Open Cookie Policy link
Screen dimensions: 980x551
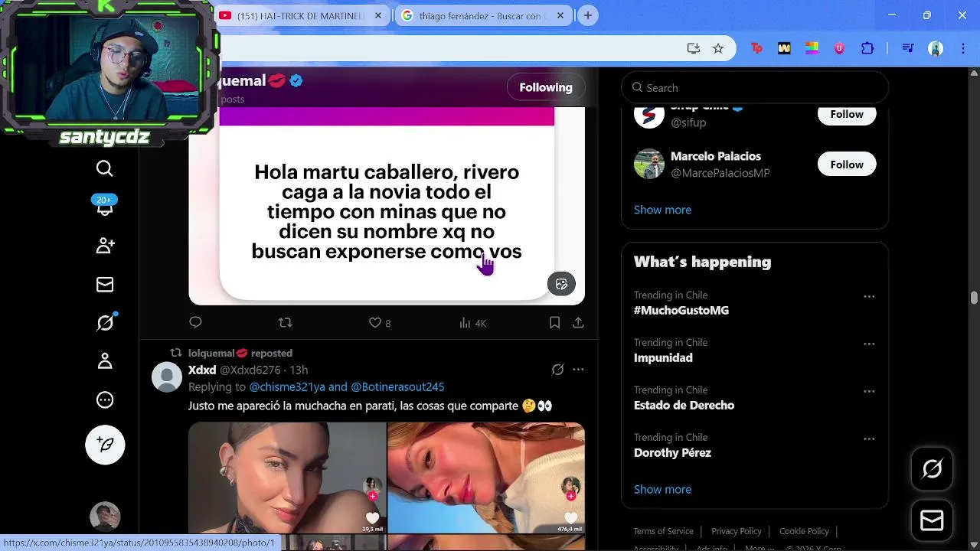(x=804, y=531)
